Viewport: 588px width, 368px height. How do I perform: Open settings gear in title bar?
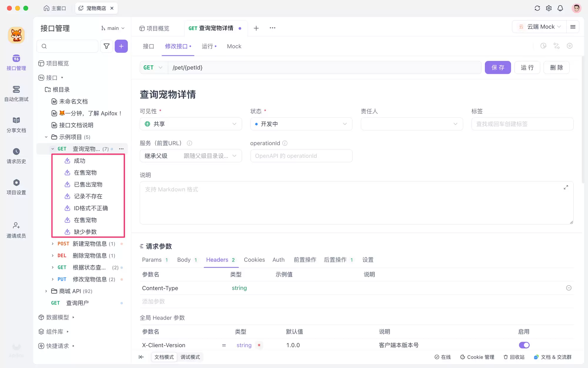pyautogui.click(x=549, y=8)
